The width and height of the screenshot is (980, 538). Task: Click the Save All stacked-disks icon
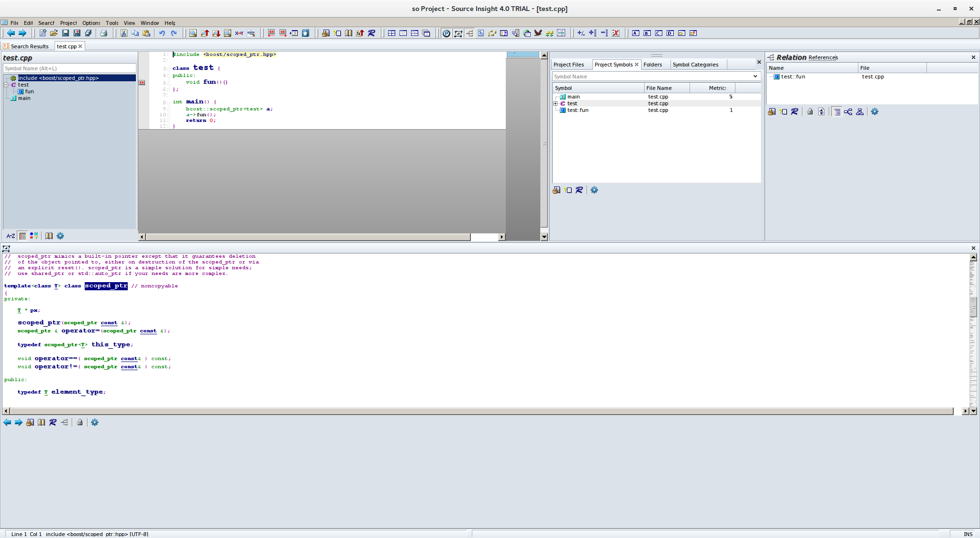[x=88, y=33]
